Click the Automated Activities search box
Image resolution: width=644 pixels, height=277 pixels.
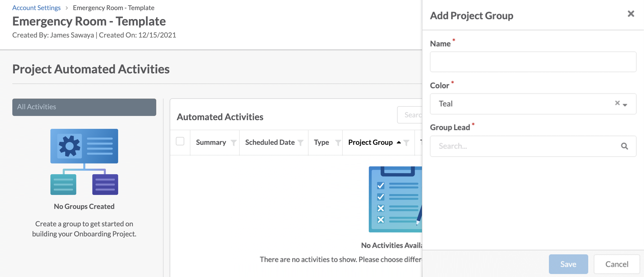(410, 115)
